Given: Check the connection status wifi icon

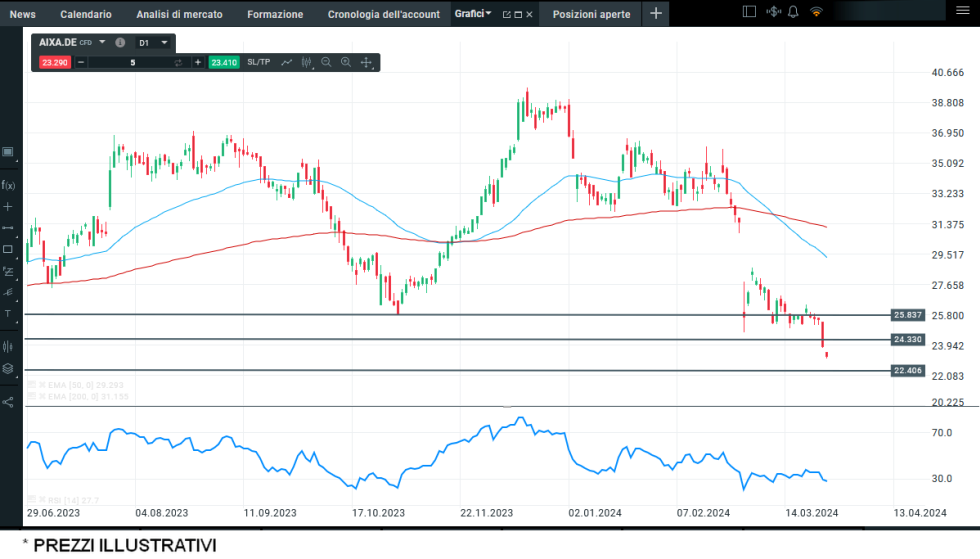Looking at the screenshot, I should coord(816,11).
